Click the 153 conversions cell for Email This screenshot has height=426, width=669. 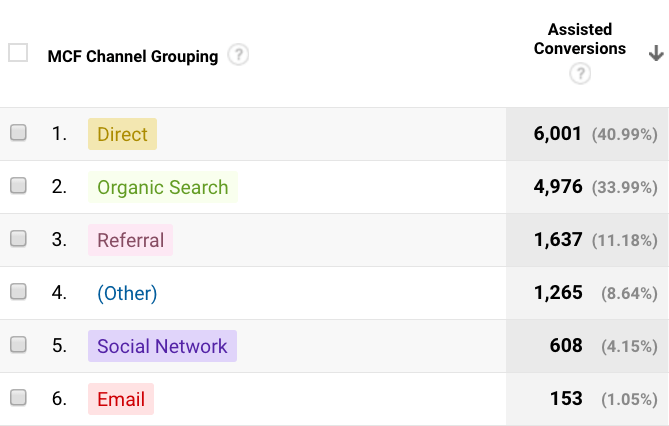pyautogui.click(x=566, y=399)
